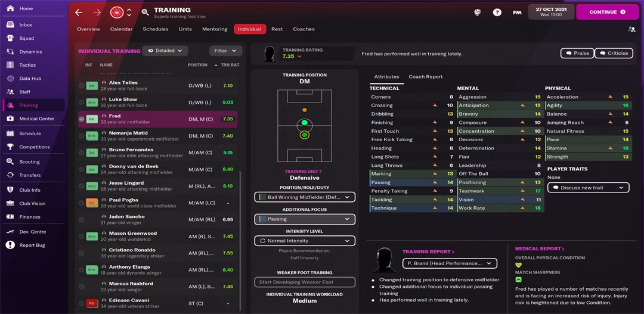Select the orange position dot on the pitch
This screenshot has width=644, height=314.
[304, 110]
